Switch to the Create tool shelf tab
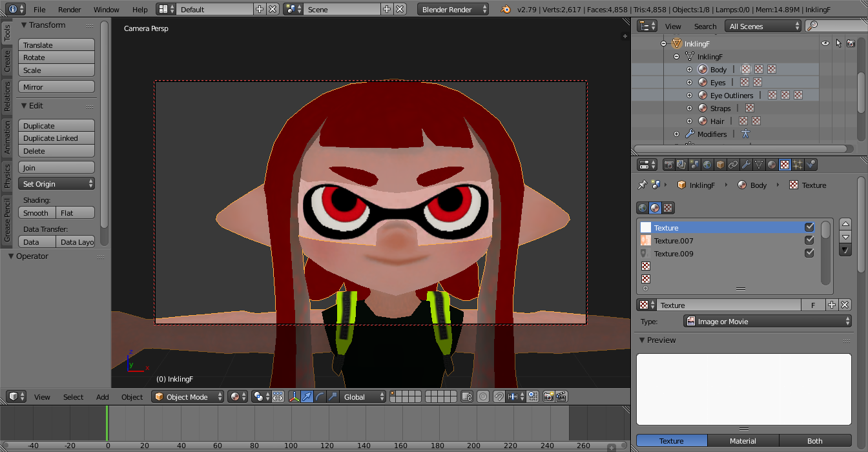The width and height of the screenshot is (868, 452). 7,61
